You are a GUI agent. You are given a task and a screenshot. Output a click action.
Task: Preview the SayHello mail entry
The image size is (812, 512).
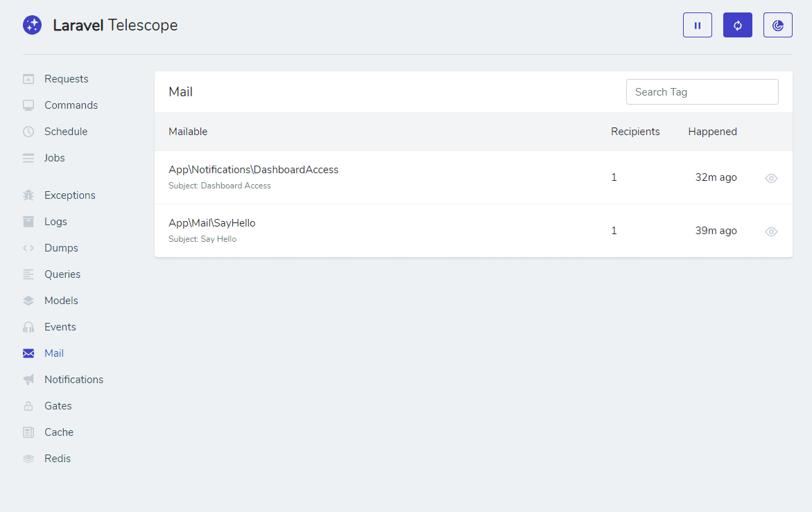pyautogui.click(x=771, y=231)
